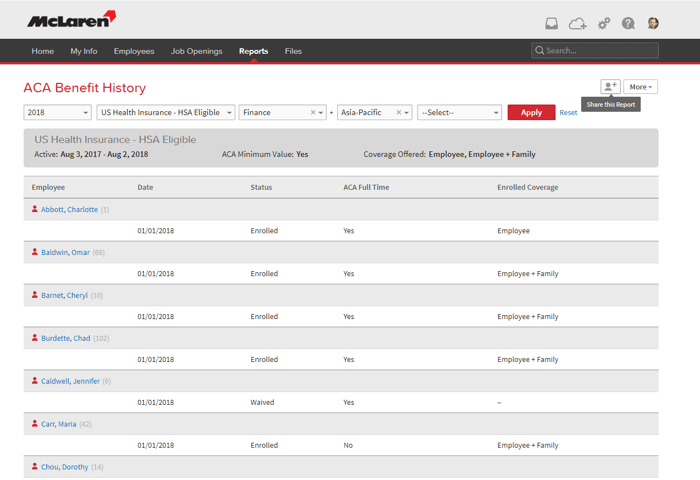Screen dimensions: 700x480
Task: Click Employee coverage in Abbott's row
Action: [x=513, y=231]
